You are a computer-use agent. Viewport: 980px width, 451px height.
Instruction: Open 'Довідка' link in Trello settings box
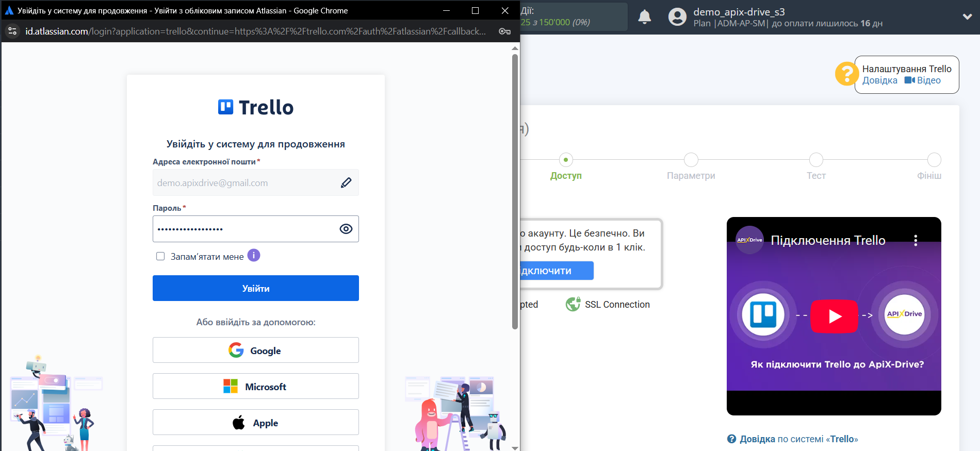pyautogui.click(x=879, y=80)
